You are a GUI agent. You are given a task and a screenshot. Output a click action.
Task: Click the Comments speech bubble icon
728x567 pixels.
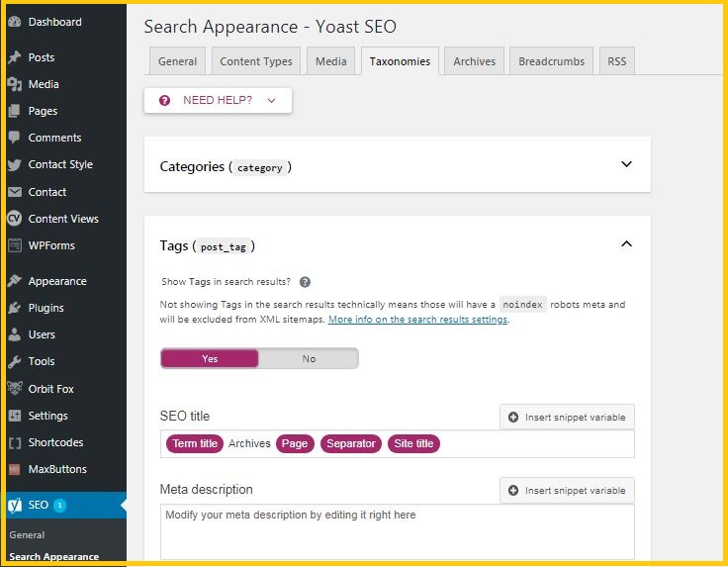pos(15,138)
